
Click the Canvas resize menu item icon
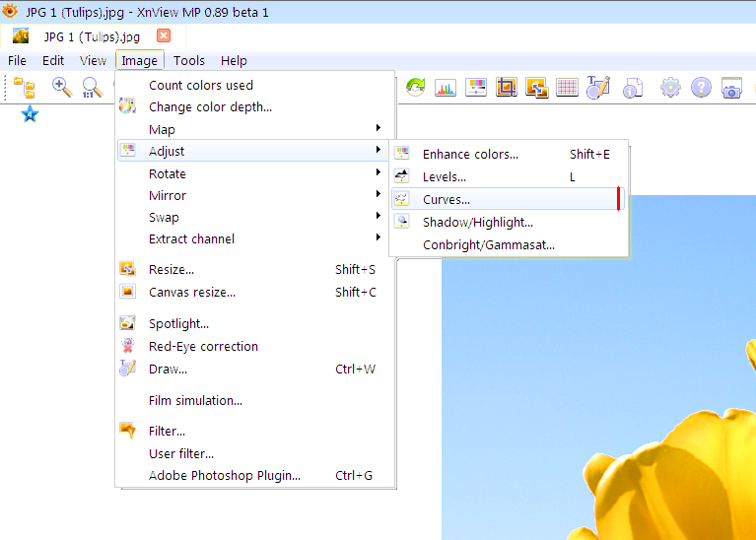point(128,292)
